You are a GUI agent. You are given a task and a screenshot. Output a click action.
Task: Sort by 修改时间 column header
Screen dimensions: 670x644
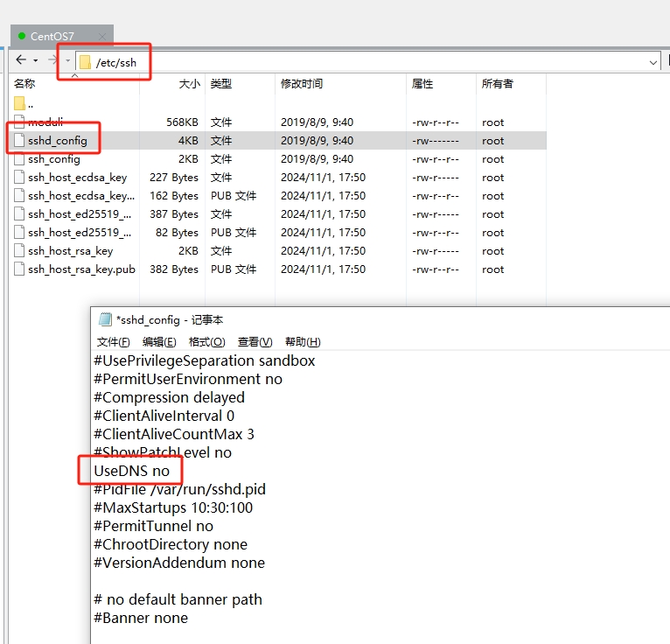[x=301, y=83]
